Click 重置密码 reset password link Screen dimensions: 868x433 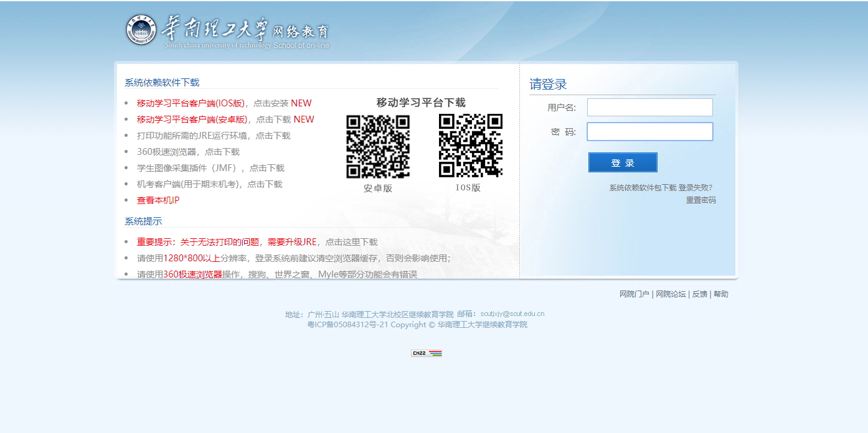(x=701, y=200)
